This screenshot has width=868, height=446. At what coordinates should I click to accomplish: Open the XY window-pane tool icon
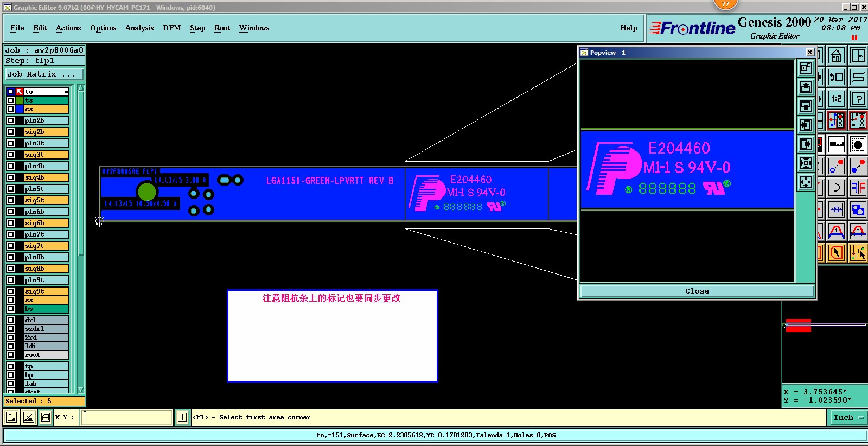click(x=858, y=55)
